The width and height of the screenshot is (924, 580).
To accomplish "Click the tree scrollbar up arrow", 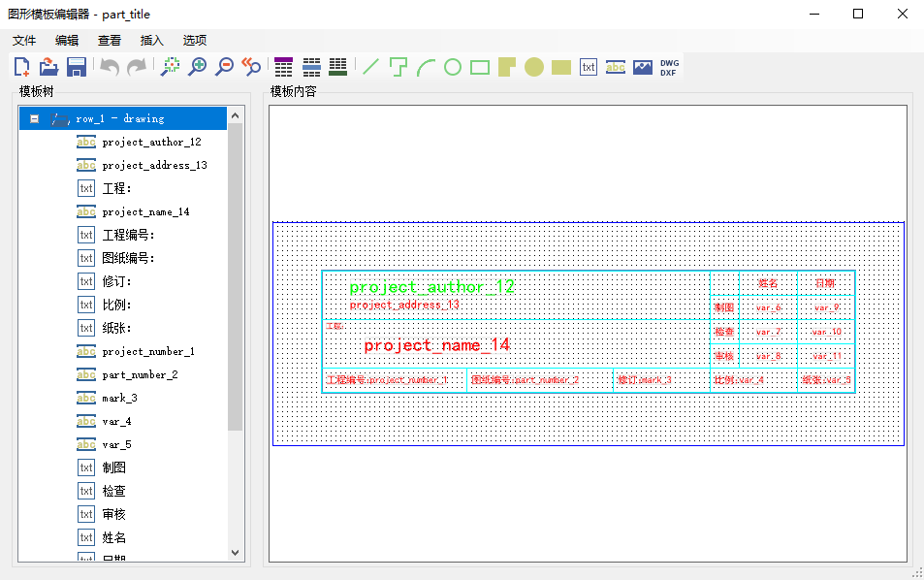I will (x=236, y=115).
